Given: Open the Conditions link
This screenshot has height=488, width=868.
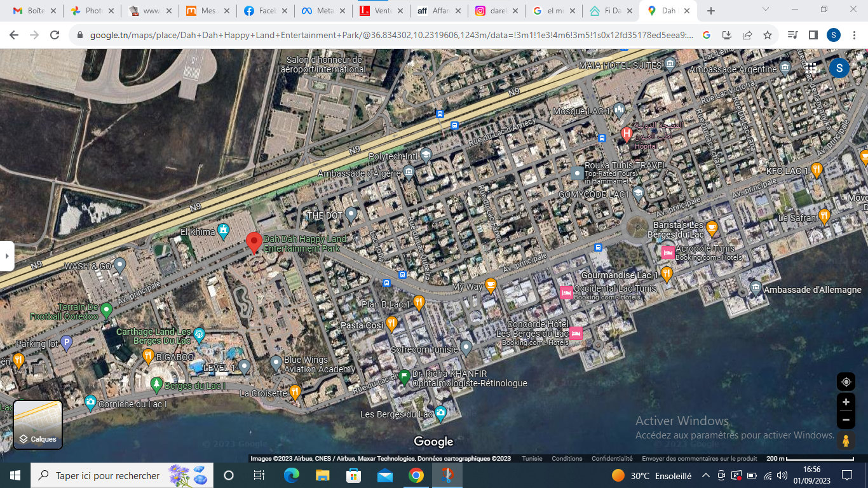Looking at the screenshot, I should click(x=567, y=458).
